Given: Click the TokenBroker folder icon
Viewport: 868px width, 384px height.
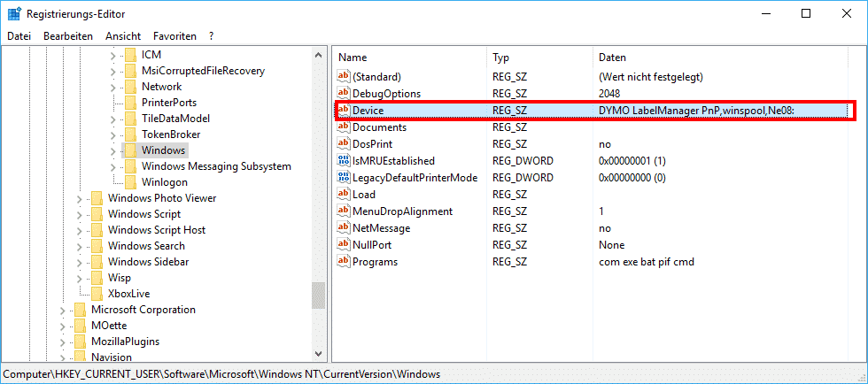Looking at the screenshot, I should (x=130, y=134).
